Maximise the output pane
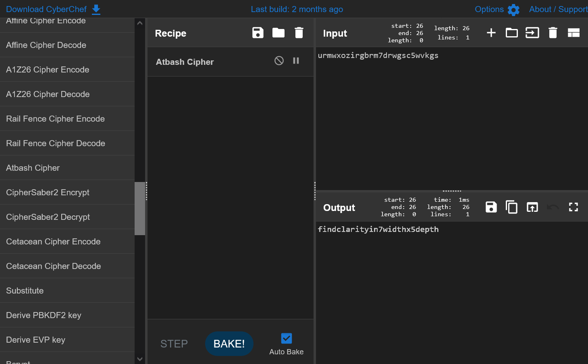Image resolution: width=588 pixels, height=364 pixels. (x=573, y=207)
